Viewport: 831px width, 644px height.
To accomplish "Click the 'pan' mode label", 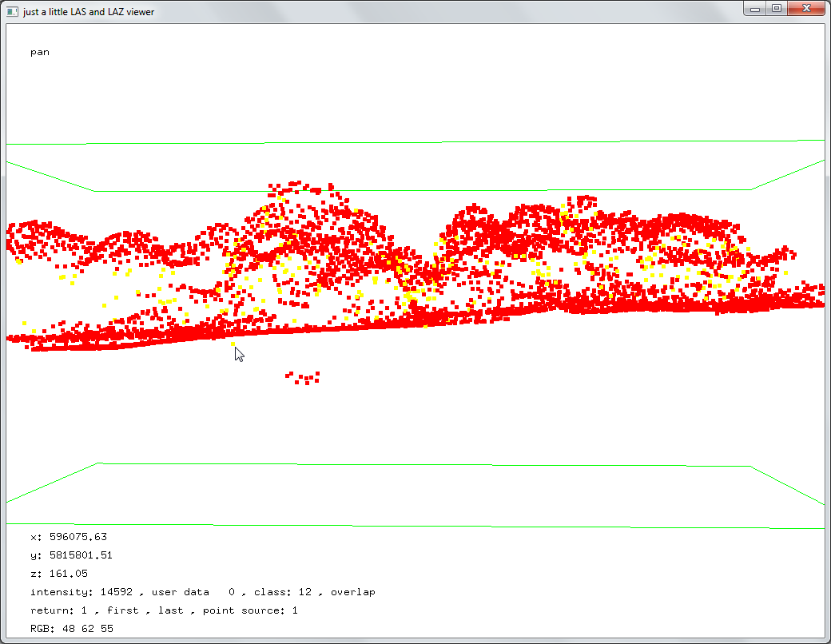I will tap(39, 52).
